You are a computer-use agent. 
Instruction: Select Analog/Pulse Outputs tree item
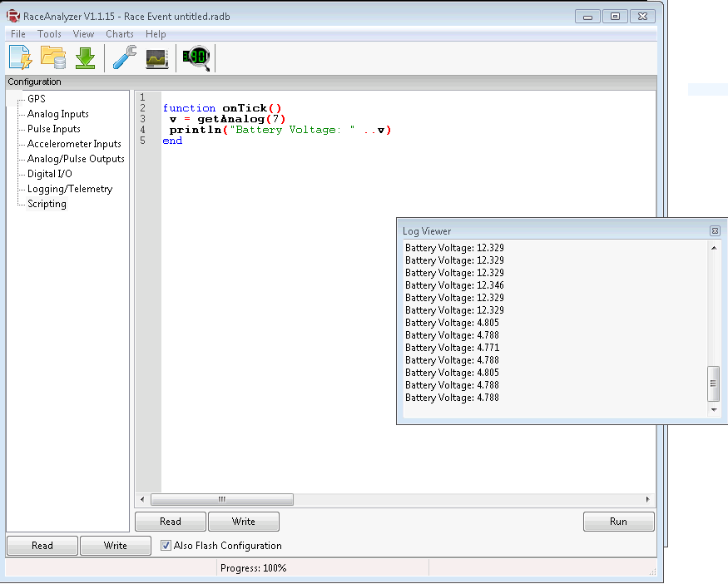(x=77, y=159)
